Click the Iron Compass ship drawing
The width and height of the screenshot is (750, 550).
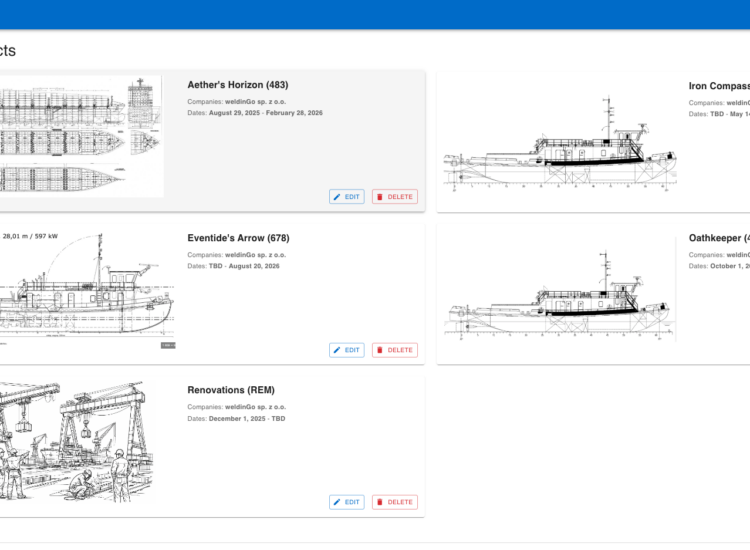(x=560, y=150)
